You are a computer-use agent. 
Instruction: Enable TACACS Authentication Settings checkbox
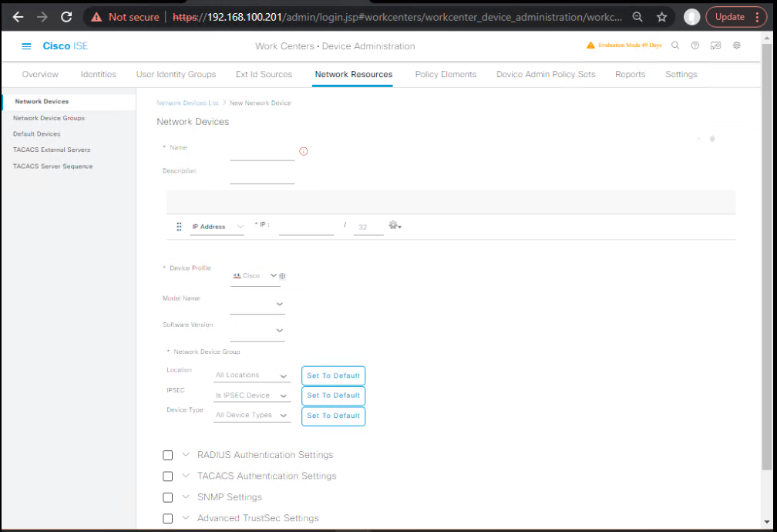pos(168,476)
